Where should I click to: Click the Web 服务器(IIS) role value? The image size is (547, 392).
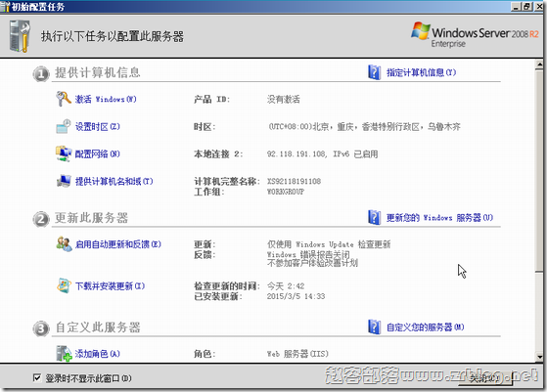(x=297, y=354)
